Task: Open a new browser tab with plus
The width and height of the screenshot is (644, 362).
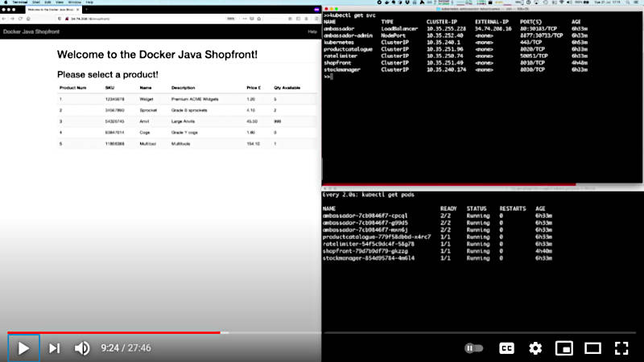Action: (86, 10)
